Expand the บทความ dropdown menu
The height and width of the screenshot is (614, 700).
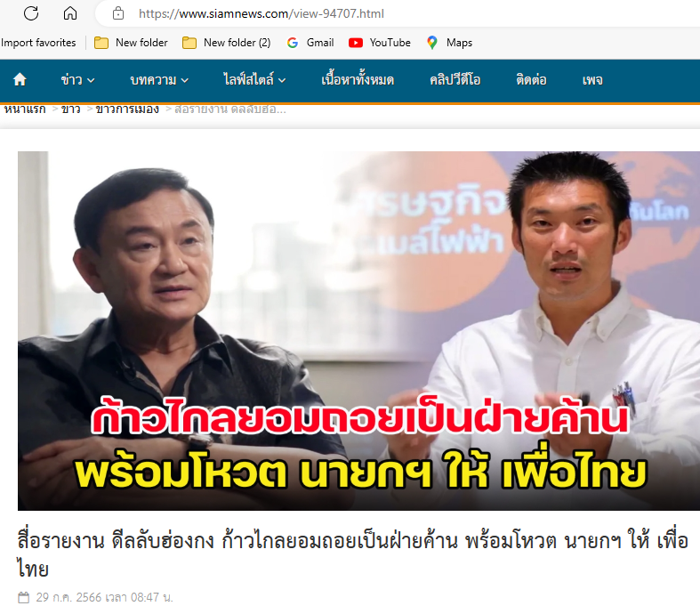pyautogui.click(x=159, y=80)
